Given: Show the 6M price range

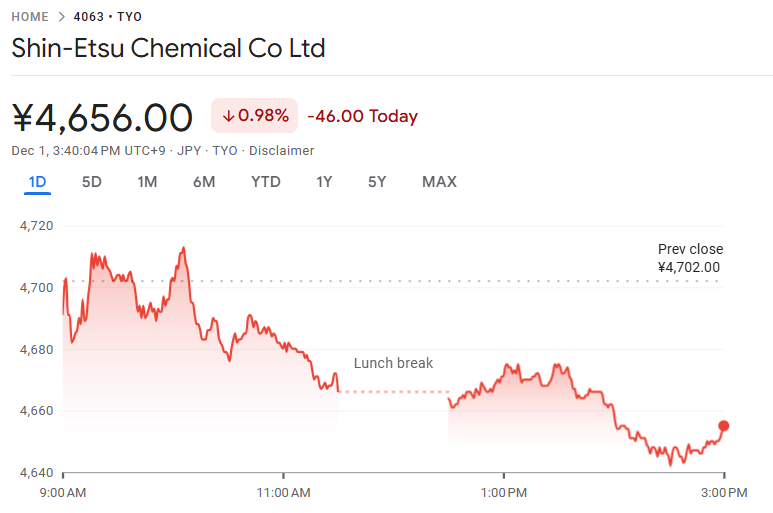Looking at the screenshot, I should point(204,181).
